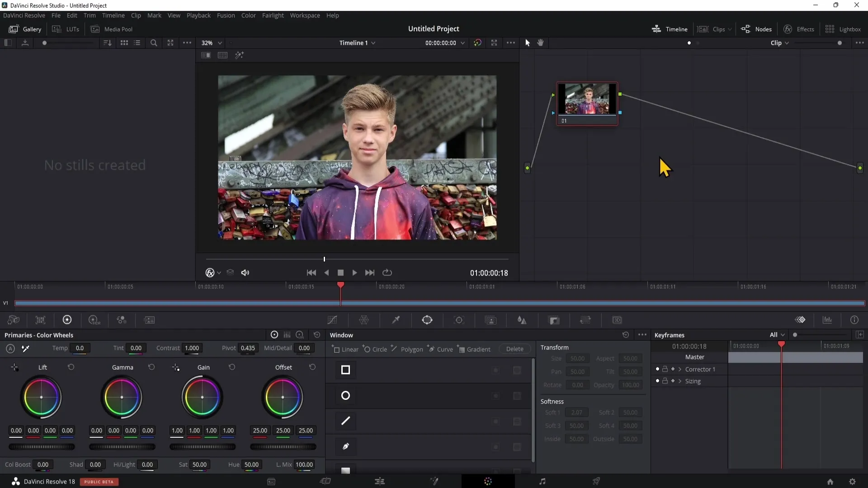The height and width of the screenshot is (488, 868).
Task: Toggle the Gallery panel
Action: pos(25,29)
